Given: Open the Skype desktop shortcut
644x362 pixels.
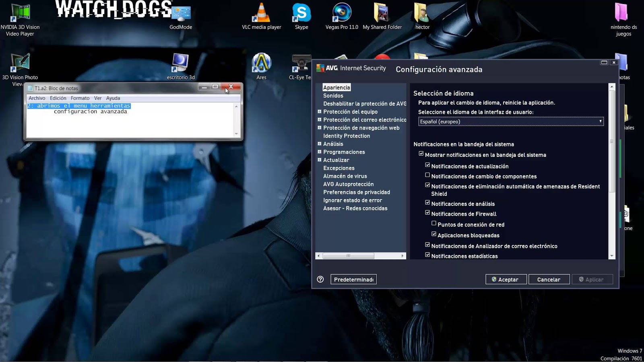Looking at the screenshot, I should pyautogui.click(x=301, y=17).
